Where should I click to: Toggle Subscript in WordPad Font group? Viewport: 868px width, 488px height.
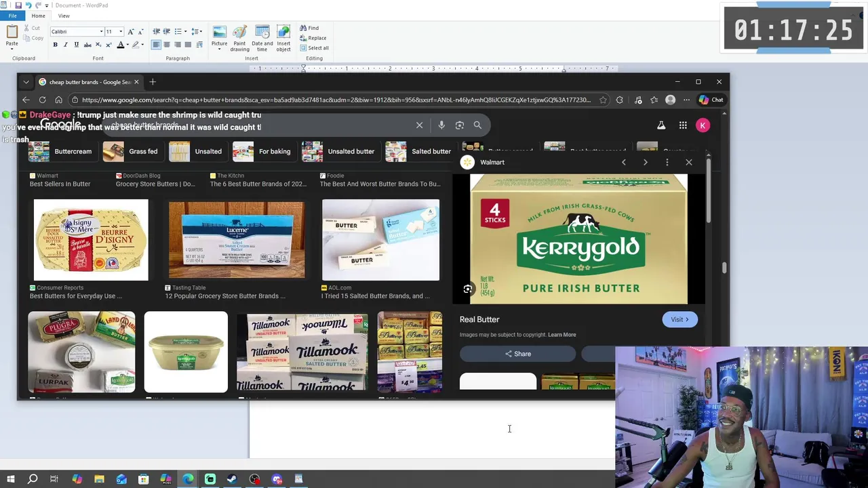(x=98, y=45)
